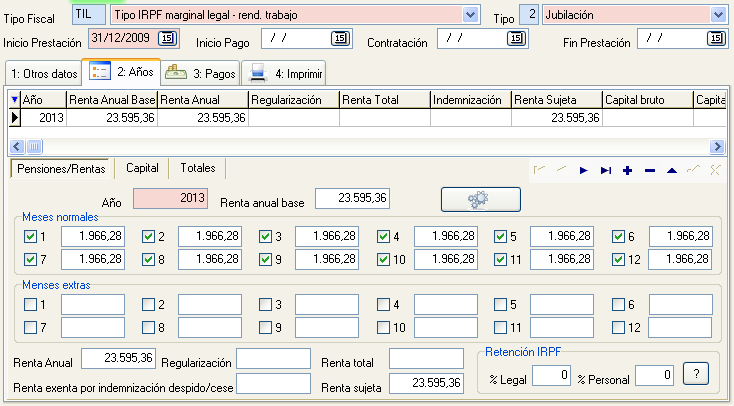Click the % Legal retention field
734x406 pixels.
551,376
